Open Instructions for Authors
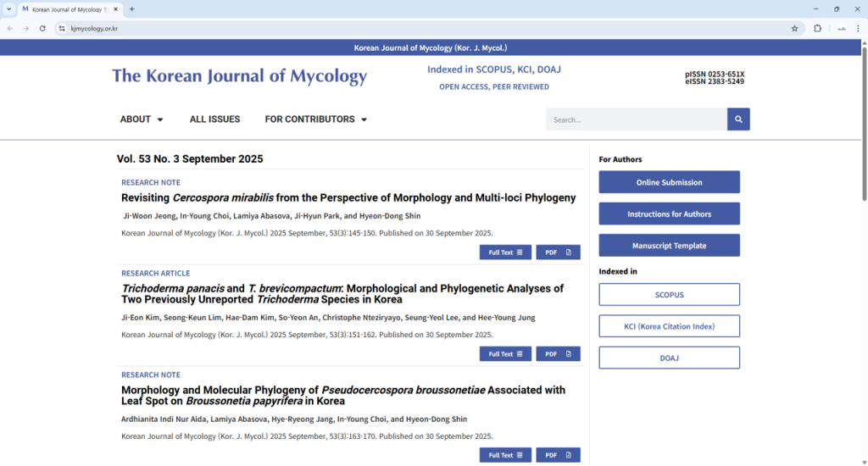Viewport: 868px width, 466px height. (669, 214)
